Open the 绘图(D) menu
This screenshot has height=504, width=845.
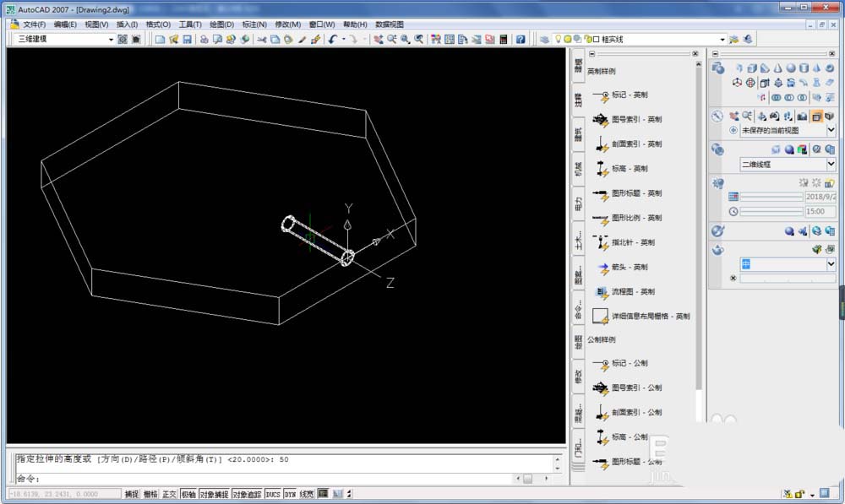(221, 24)
